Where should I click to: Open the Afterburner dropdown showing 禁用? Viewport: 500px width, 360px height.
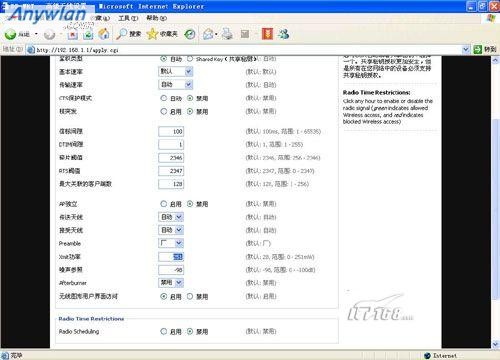click(x=171, y=283)
